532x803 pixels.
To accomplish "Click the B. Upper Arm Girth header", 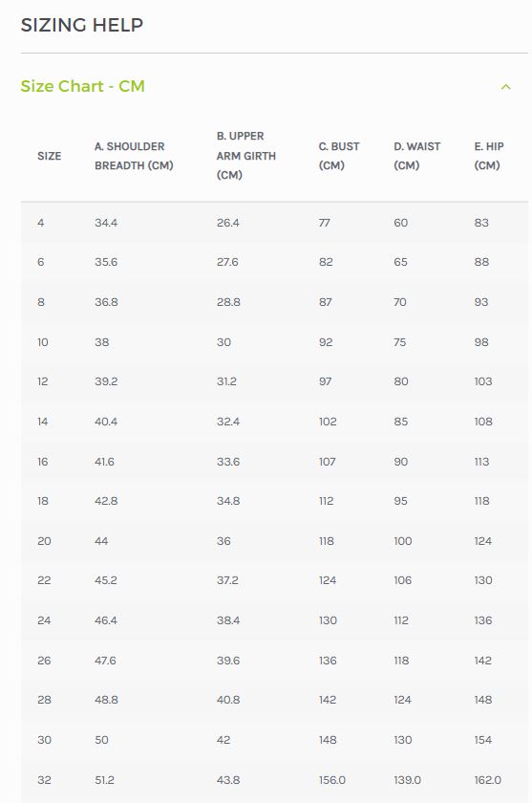I will [x=246, y=156].
